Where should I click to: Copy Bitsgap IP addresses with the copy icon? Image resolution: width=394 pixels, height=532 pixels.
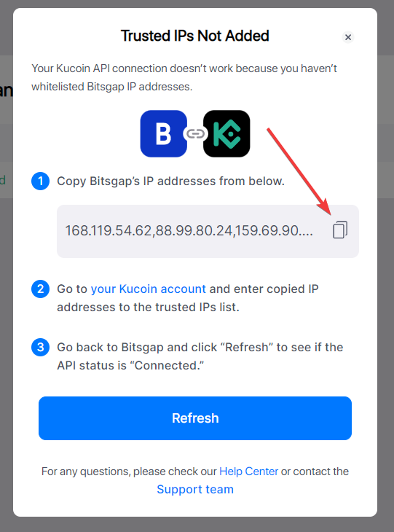click(x=340, y=230)
